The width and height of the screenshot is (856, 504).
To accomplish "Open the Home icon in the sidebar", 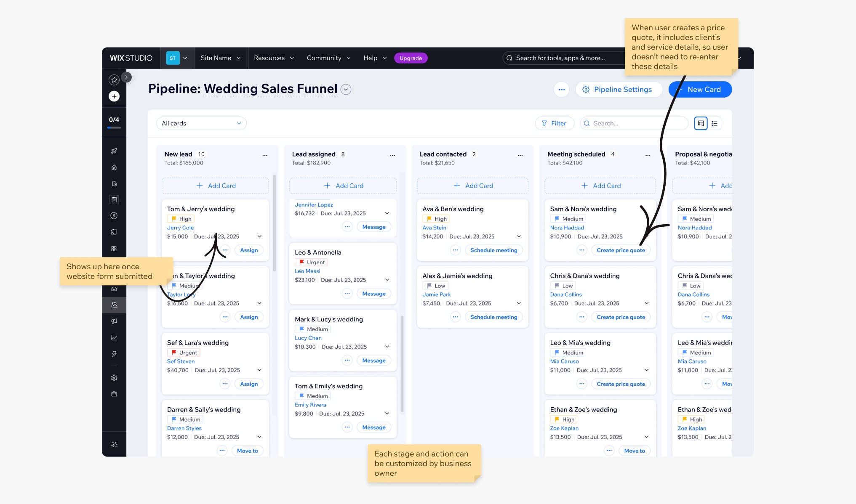I will pos(114,167).
